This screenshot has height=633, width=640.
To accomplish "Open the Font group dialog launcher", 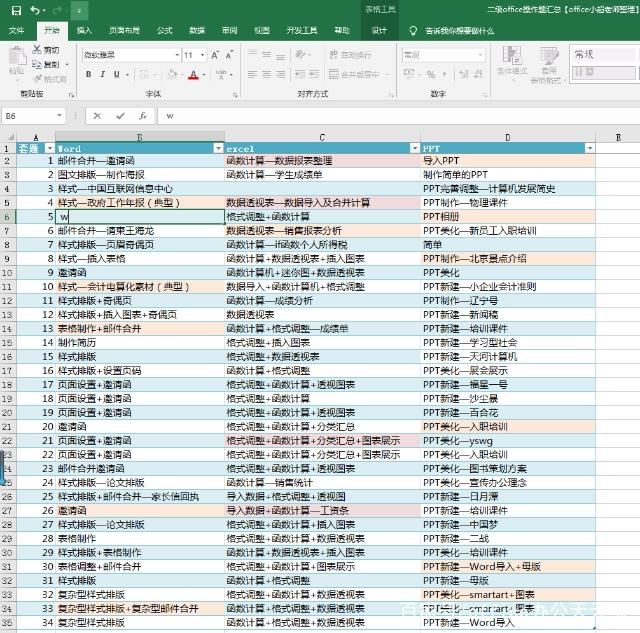I will point(236,95).
